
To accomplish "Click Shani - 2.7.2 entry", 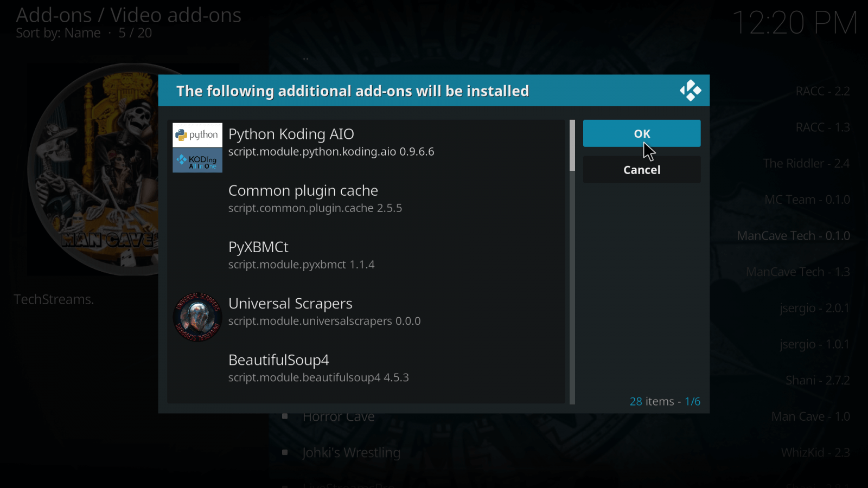I will tap(818, 380).
